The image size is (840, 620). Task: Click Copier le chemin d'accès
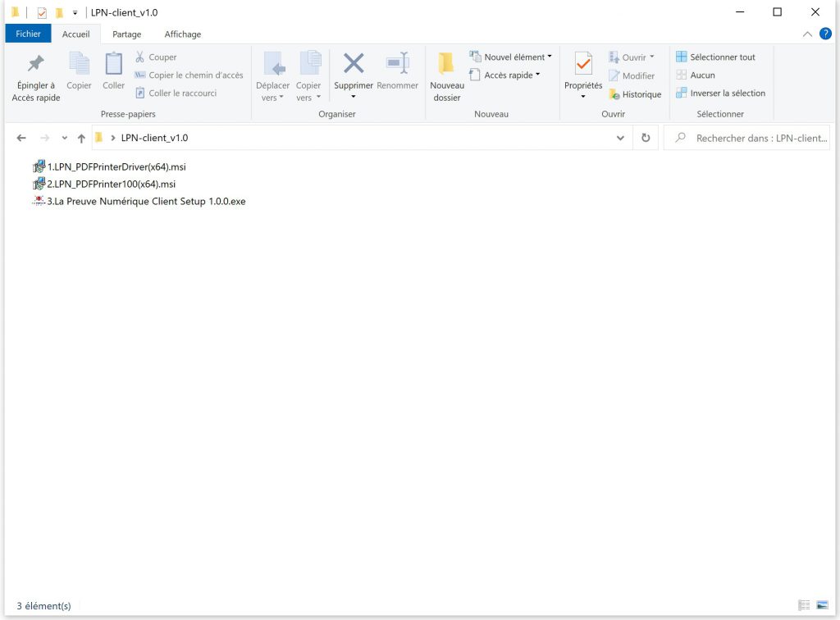point(189,75)
